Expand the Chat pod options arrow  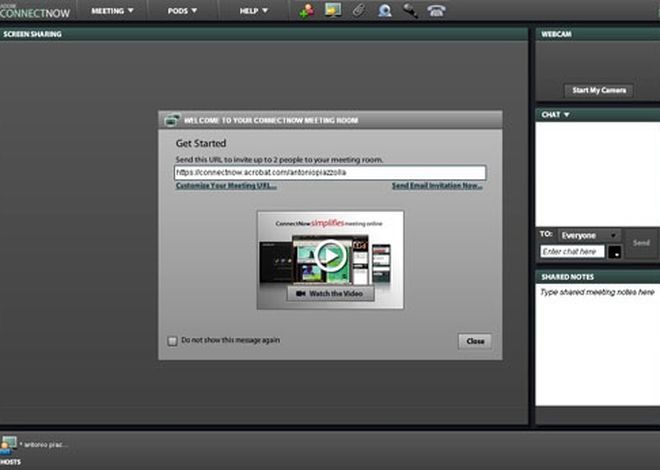(x=567, y=114)
